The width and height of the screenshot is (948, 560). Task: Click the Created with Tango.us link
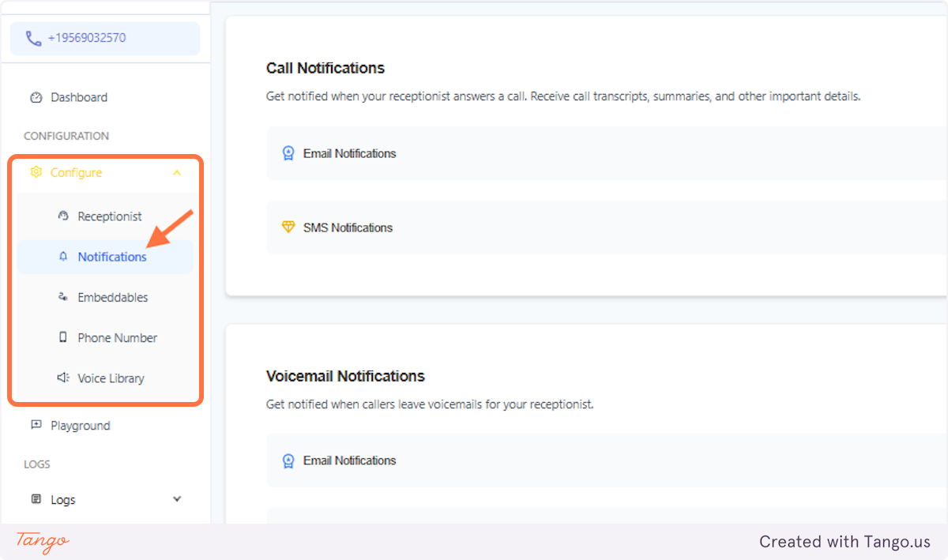(845, 542)
